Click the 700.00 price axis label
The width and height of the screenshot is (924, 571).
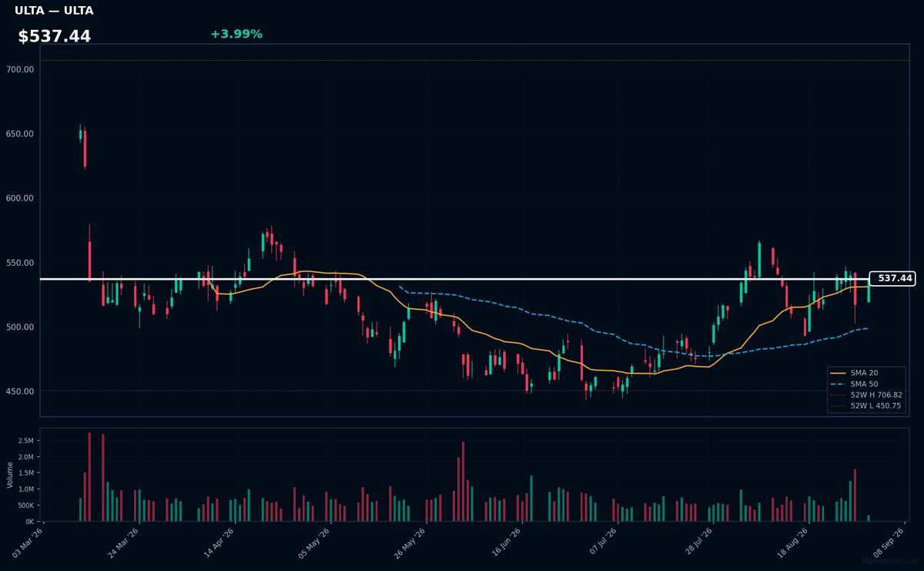(x=21, y=69)
